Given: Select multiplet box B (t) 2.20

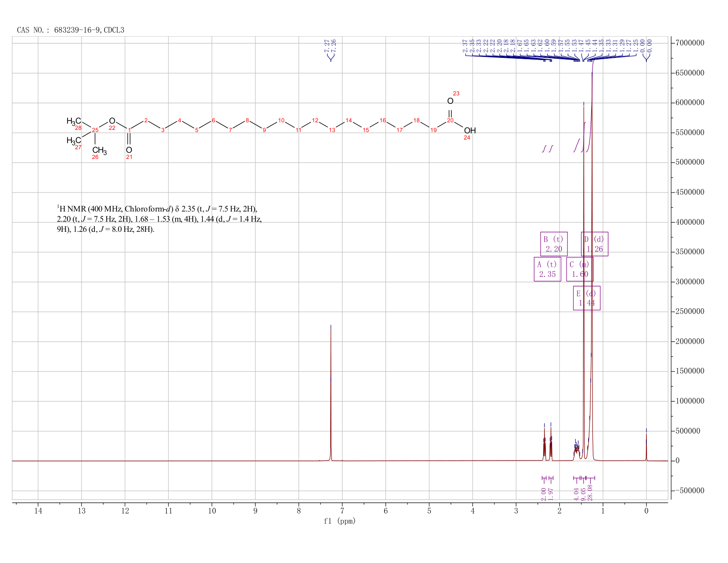Looking at the screenshot, I should pyautogui.click(x=554, y=244).
